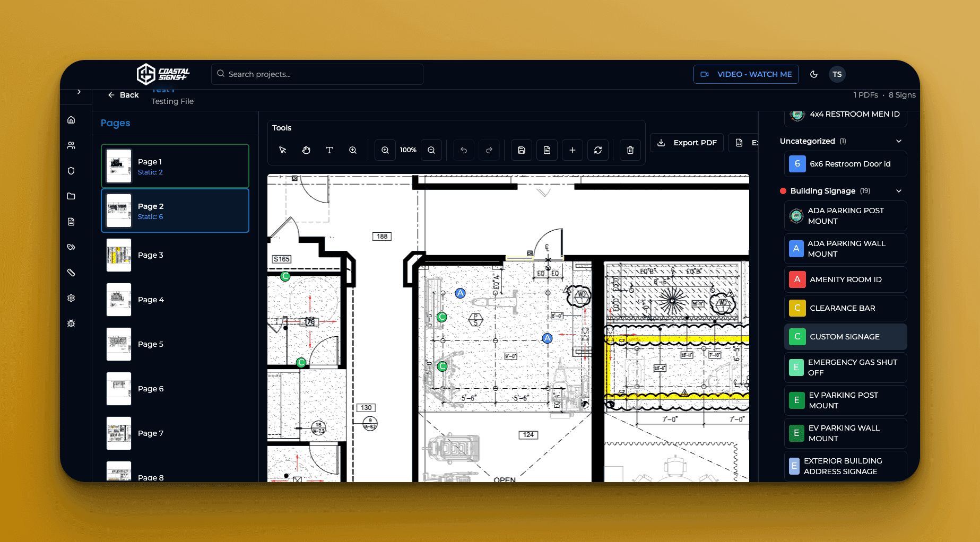
Task: Open the document icon in toolbar
Action: tap(547, 150)
